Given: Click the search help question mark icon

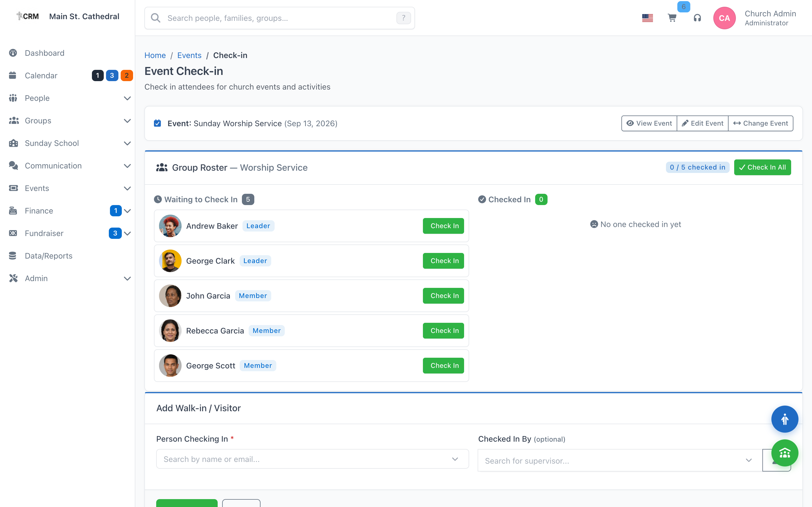Looking at the screenshot, I should [403, 18].
